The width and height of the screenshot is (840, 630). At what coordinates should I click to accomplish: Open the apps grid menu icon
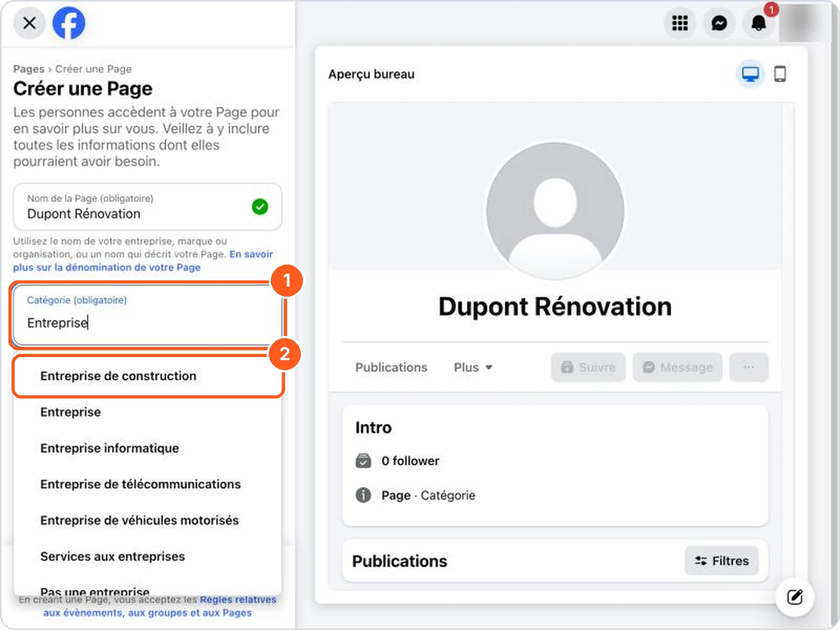[x=680, y=23]
